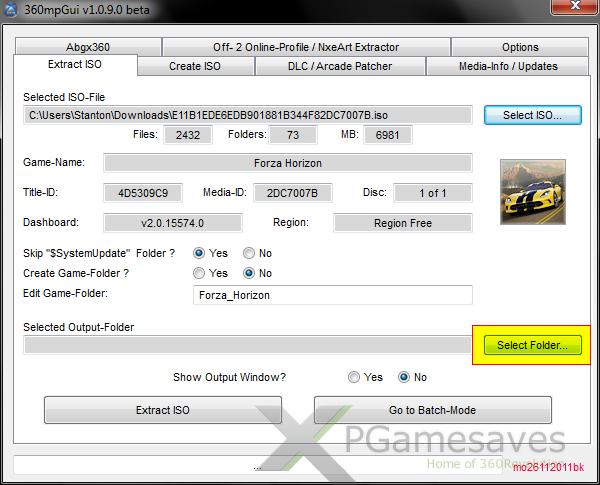The height and width of the screenshot is (485, 600).
Task: Open the DLC / Arcade Patcher tab
Action: pyautogui.click(x=339, y=66)
